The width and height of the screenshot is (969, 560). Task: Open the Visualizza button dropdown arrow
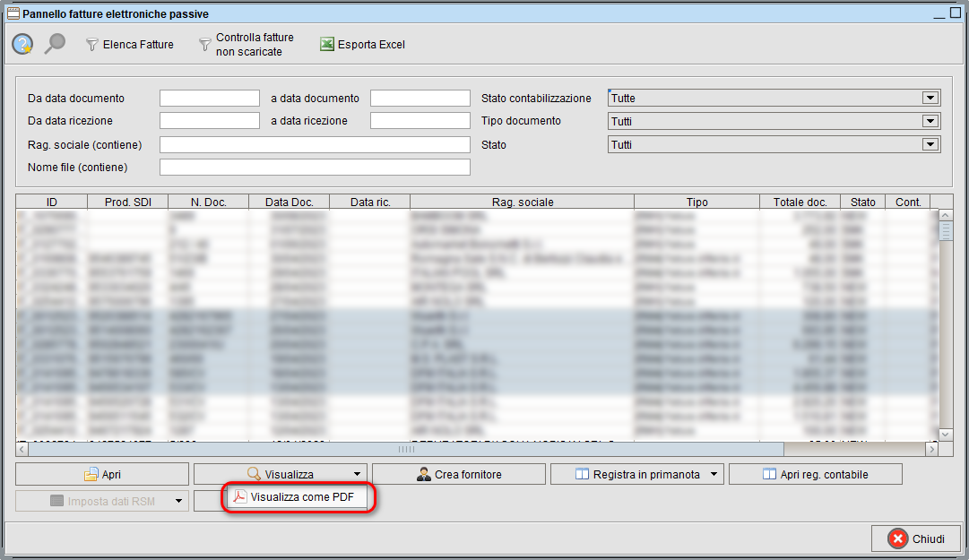(356, 473)
